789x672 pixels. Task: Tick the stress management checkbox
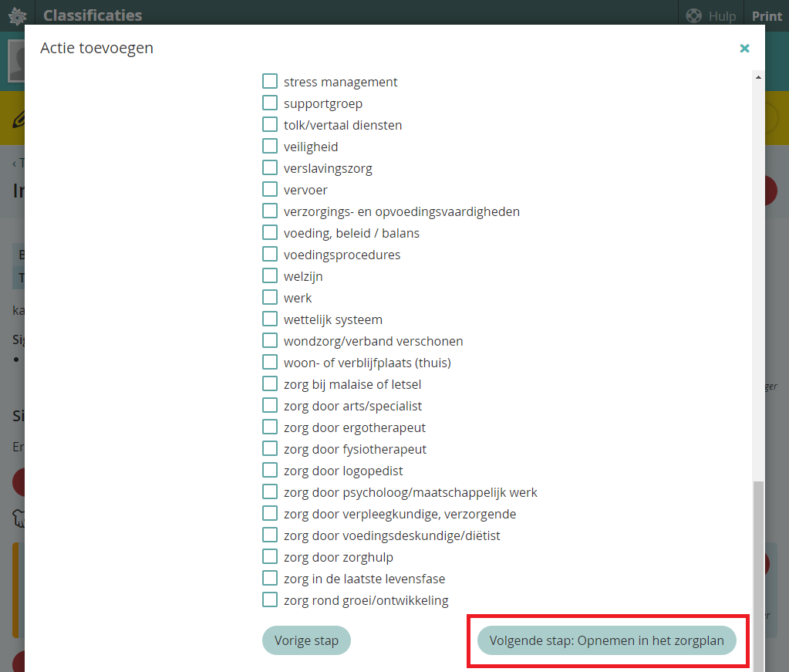(x=270, y=82)
